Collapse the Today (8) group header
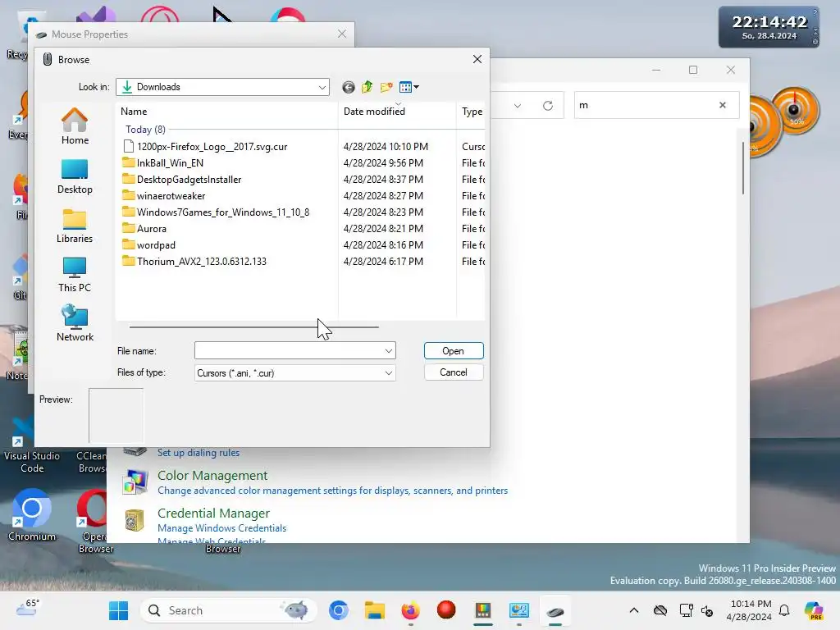Image resolution: width=840 pixels, height=630 pixels. (145, 130)
